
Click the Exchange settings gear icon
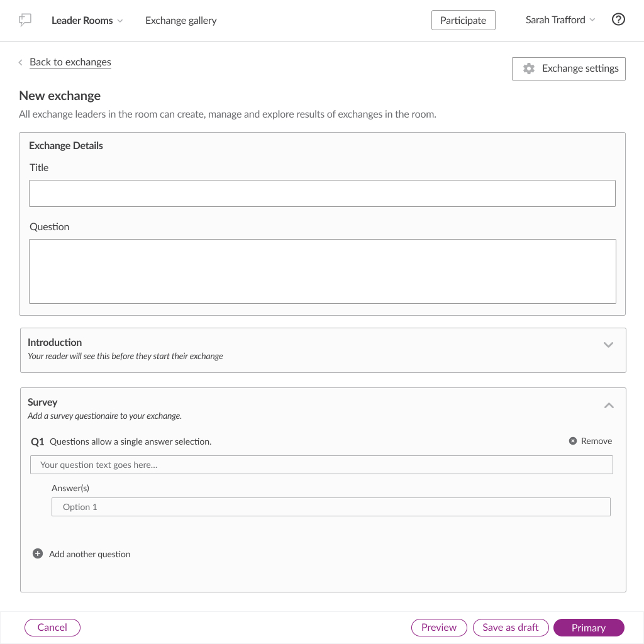point(529,69)
